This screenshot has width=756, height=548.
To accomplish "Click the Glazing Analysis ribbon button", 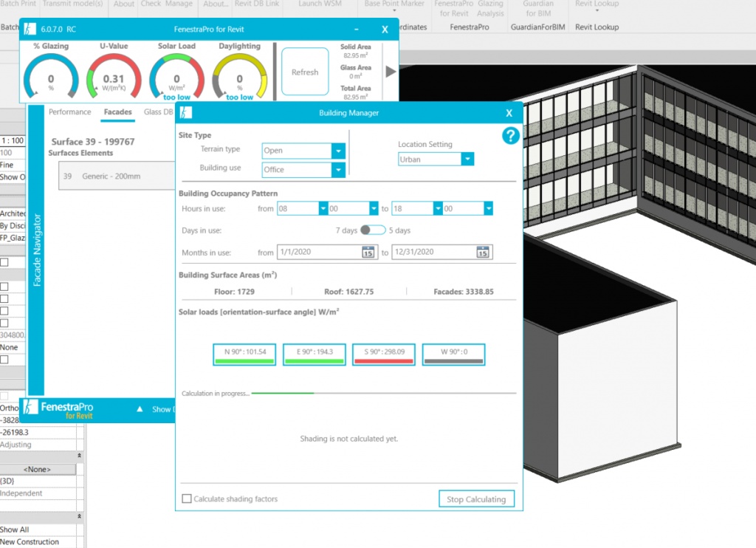I will click(490, 9).
